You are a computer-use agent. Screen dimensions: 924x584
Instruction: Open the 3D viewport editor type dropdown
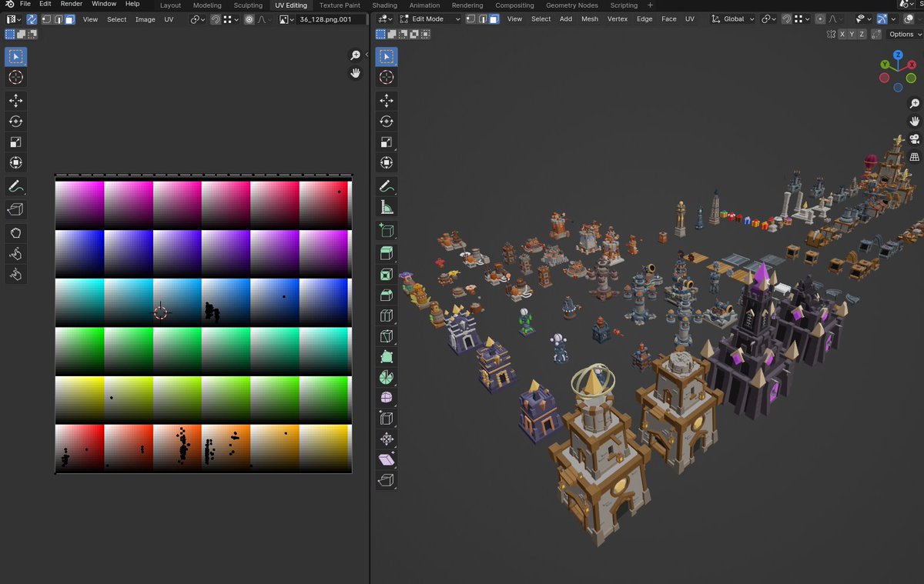pos(387,19)
